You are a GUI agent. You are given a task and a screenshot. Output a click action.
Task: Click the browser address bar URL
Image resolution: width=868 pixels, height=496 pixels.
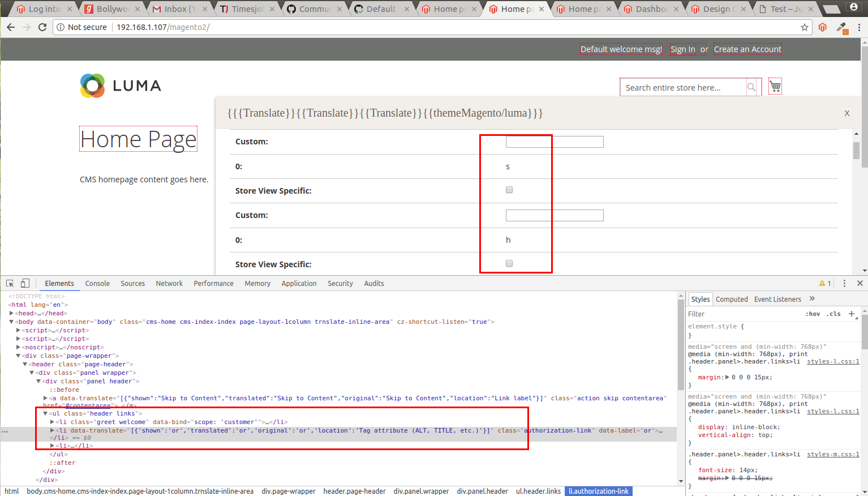[x=163, y=27]
